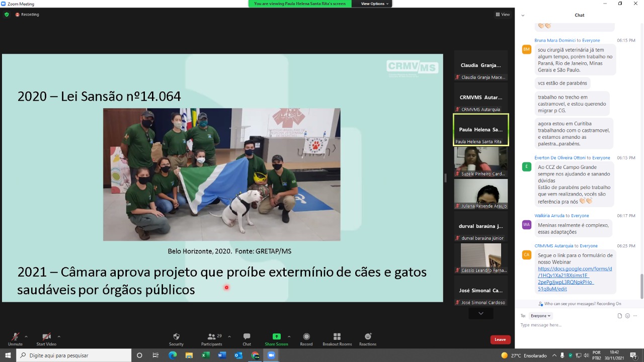Click the file attachment icon in chat

(x=620, y=316)
